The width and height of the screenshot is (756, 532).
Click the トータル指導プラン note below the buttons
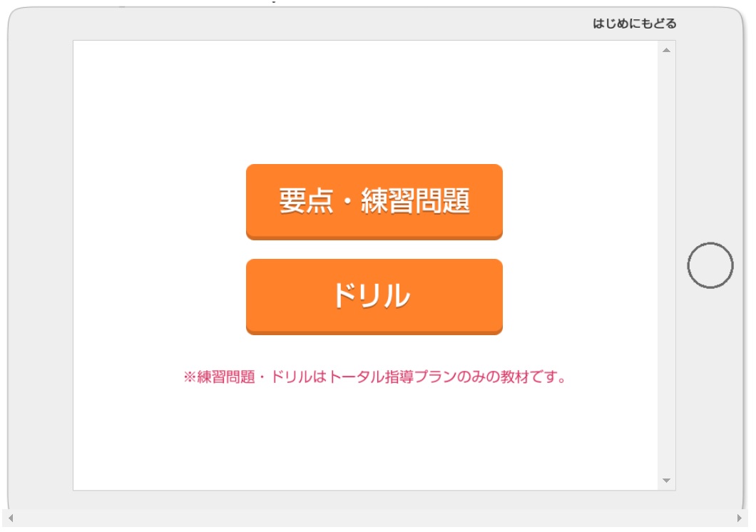[x=374, y=377]
